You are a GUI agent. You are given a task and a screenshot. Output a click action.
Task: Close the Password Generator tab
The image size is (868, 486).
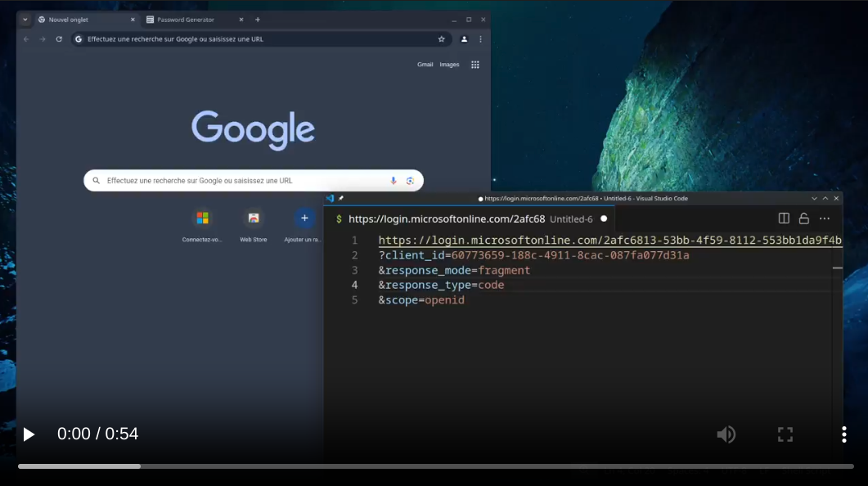point(241,20)
